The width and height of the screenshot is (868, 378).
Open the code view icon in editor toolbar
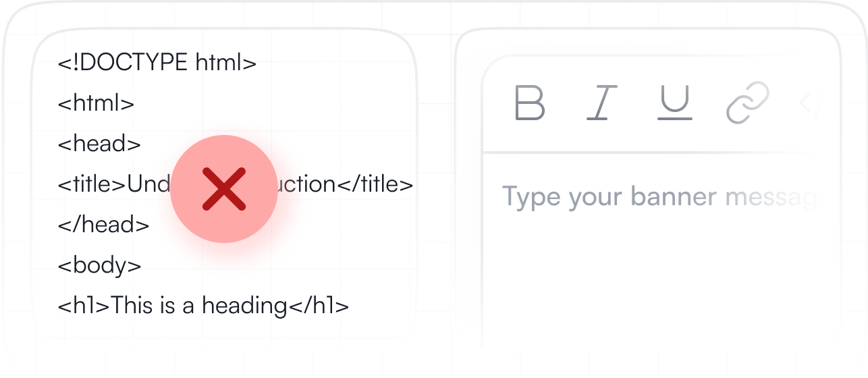pos(810,103)
